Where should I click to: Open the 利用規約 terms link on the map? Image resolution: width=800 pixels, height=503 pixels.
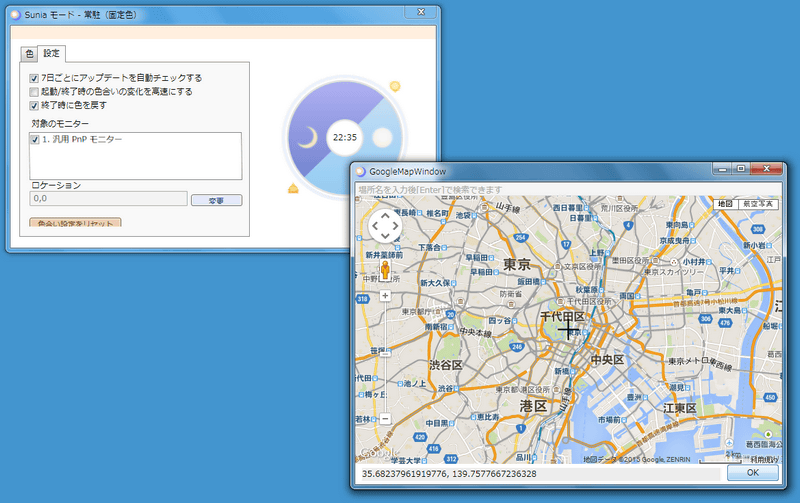coord(765,459)
